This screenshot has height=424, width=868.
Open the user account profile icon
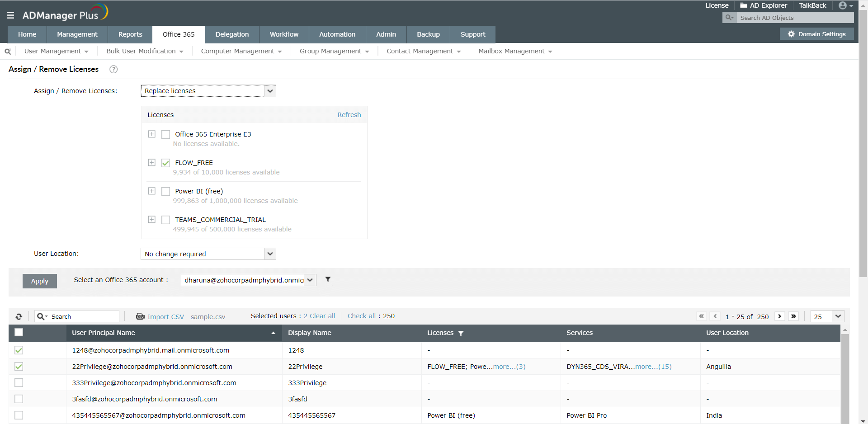pyautogui.click(x=843, y=5)
